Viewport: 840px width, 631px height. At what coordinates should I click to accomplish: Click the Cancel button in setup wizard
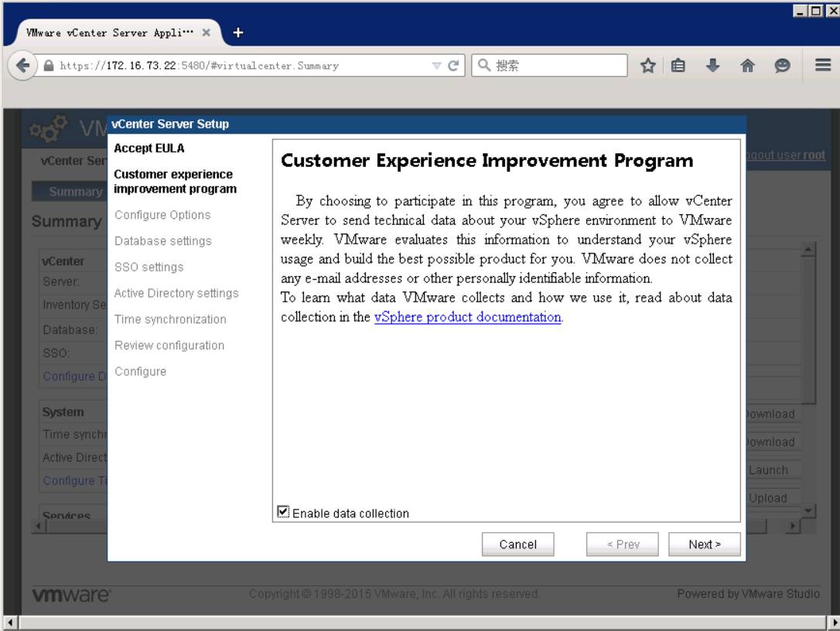click(x=517, y=544)
